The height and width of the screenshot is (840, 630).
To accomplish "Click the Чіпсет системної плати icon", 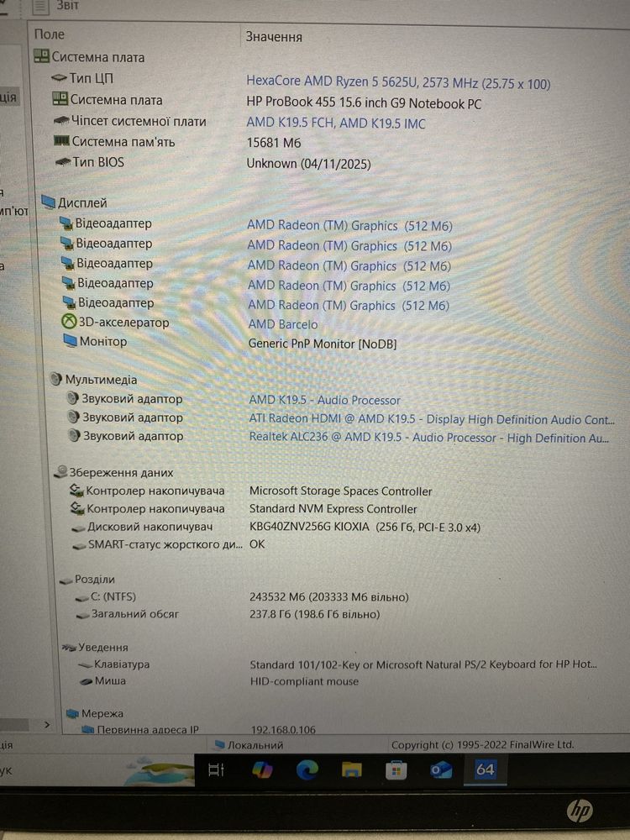I will [x=61, y=121].
